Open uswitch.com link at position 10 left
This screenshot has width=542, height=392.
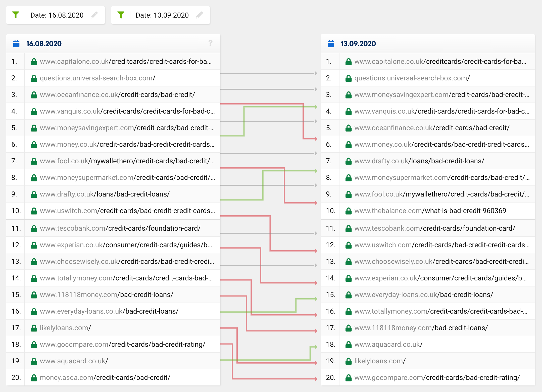click(127, 211)
